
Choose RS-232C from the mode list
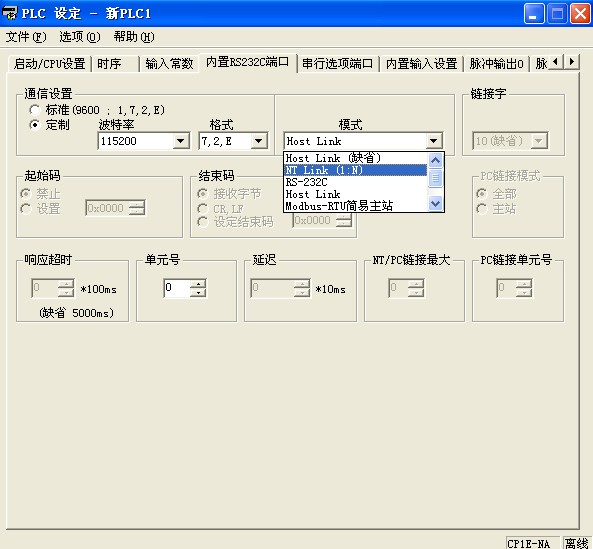tap(355, 182)
